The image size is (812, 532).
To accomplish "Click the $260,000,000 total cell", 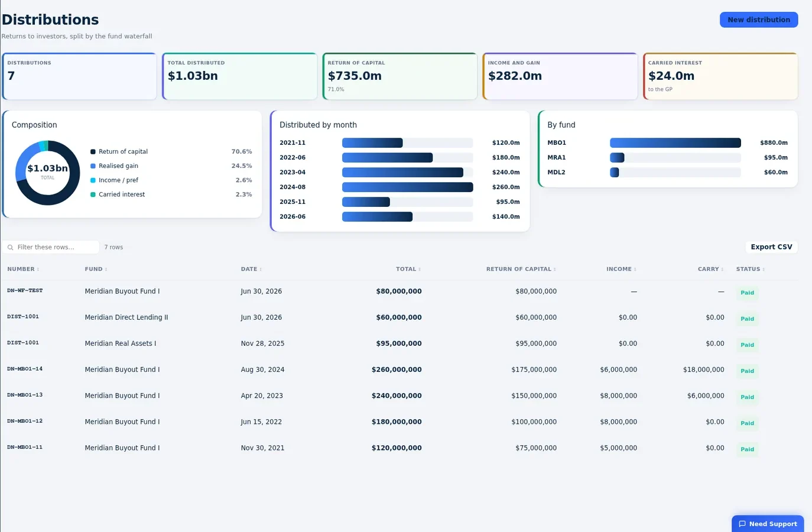I will point(397,369).
